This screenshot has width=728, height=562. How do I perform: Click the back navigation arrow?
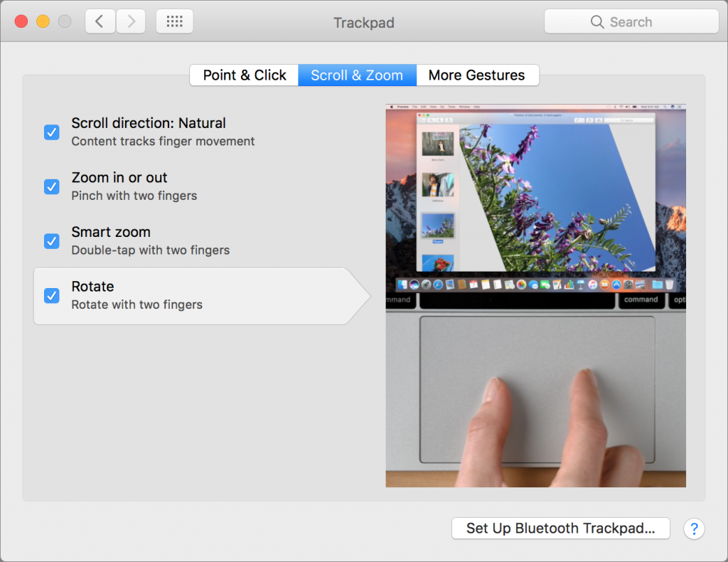click(x=100, y=21)
